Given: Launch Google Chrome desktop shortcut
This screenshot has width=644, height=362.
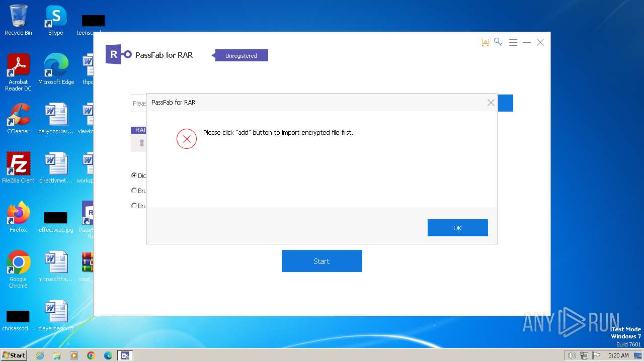Looking at the screenshot, I should (18, 269).
